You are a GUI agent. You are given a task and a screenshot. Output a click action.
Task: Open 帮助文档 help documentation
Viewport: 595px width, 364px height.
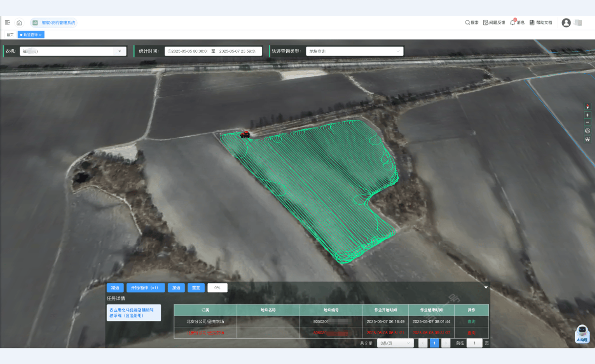click(x=541, y=22)
